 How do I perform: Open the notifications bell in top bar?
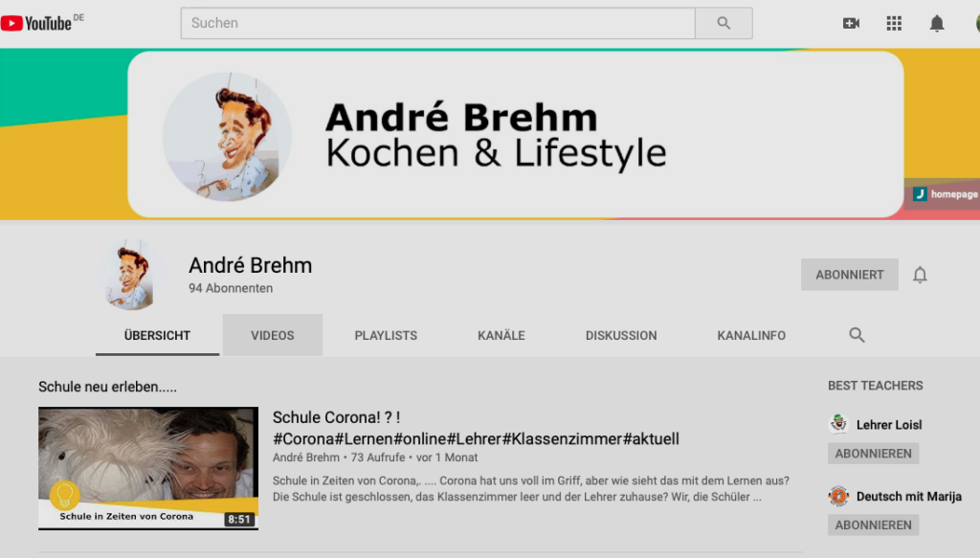pos(937,23)
